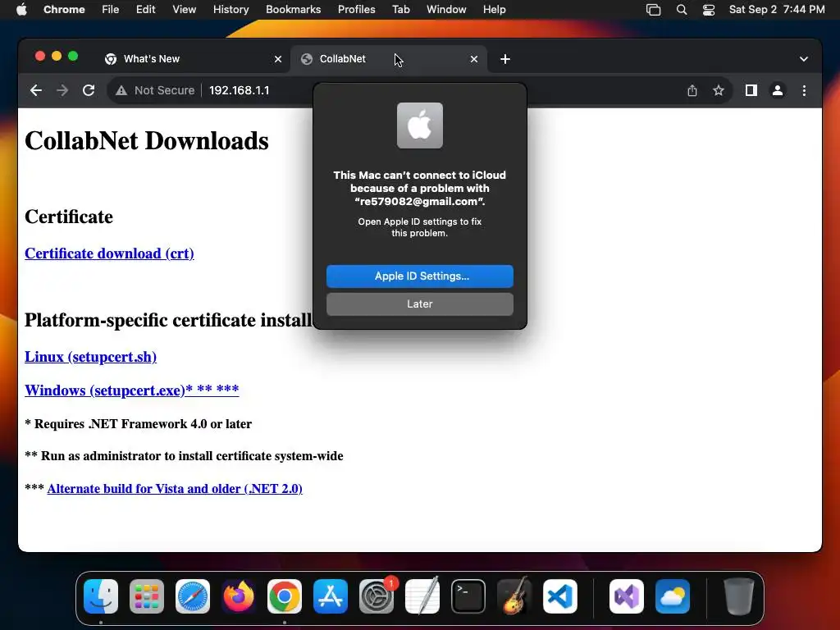Open the cloud weather app in Dock
The width and height of the screenshot is (840, 630).
coord(673,596)
